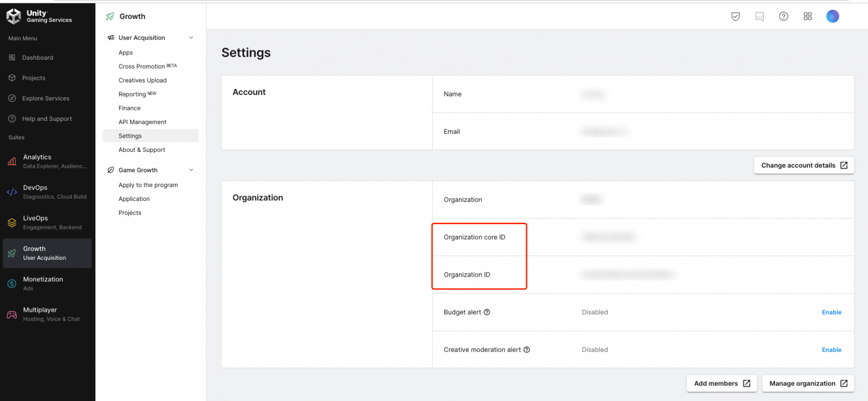Screen dimensions: 868x401
Task: Open the shield icon in top bar
Action: click(735, 16)
